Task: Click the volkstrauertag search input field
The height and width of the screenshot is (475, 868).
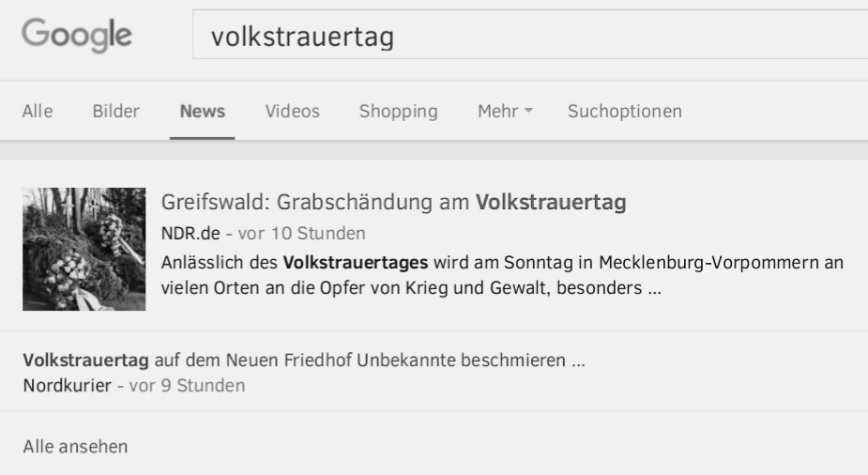Action: pos(530,35)
